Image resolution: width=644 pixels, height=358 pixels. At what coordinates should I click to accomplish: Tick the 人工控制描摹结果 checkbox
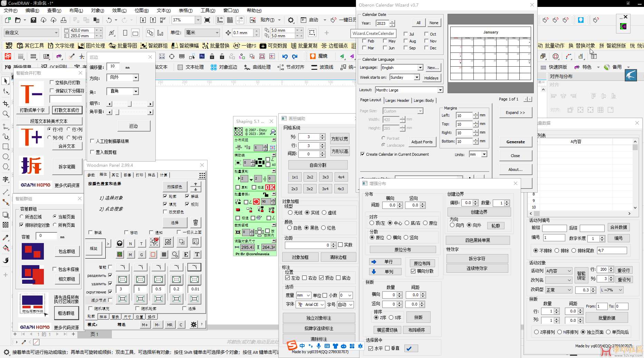point(92,141)
